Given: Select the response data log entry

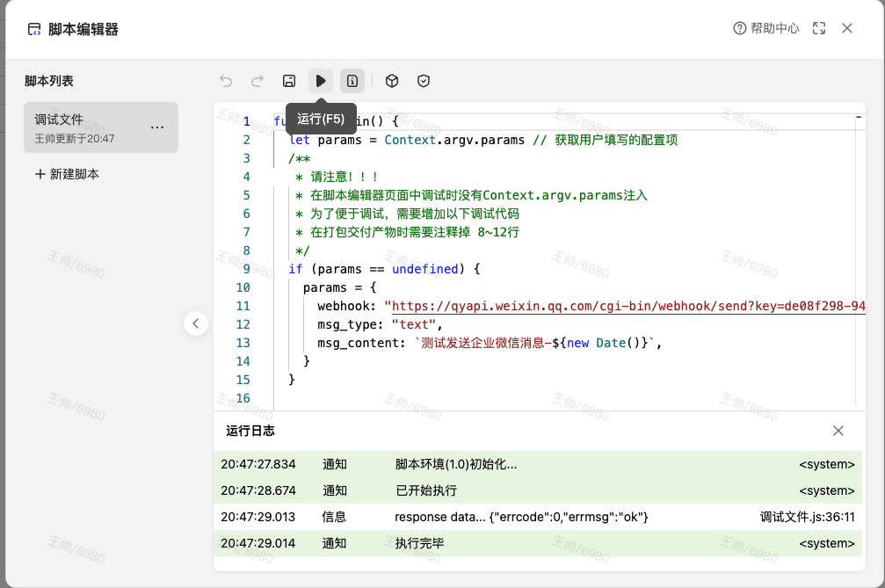Looking at the screenshot, I should 521,517.
